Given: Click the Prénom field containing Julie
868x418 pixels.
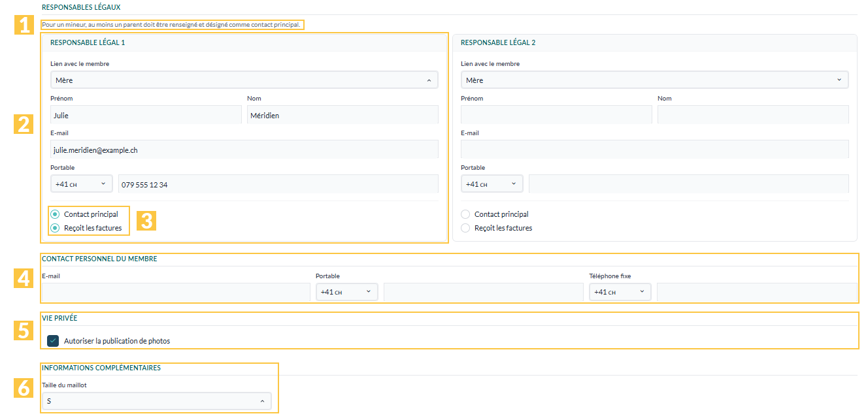Looking at the screenshot, I should 146,115.
